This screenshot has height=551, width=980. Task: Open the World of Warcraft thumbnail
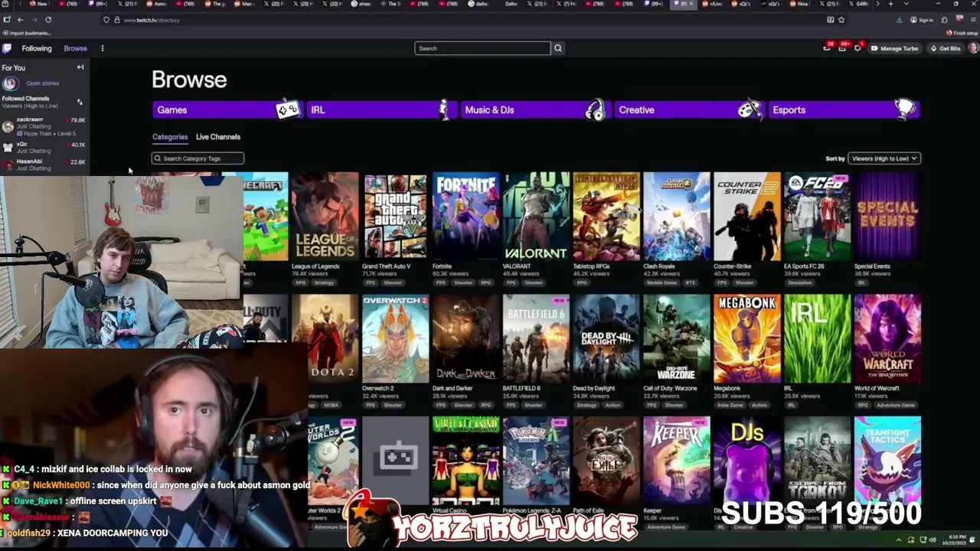coord(888,339)
